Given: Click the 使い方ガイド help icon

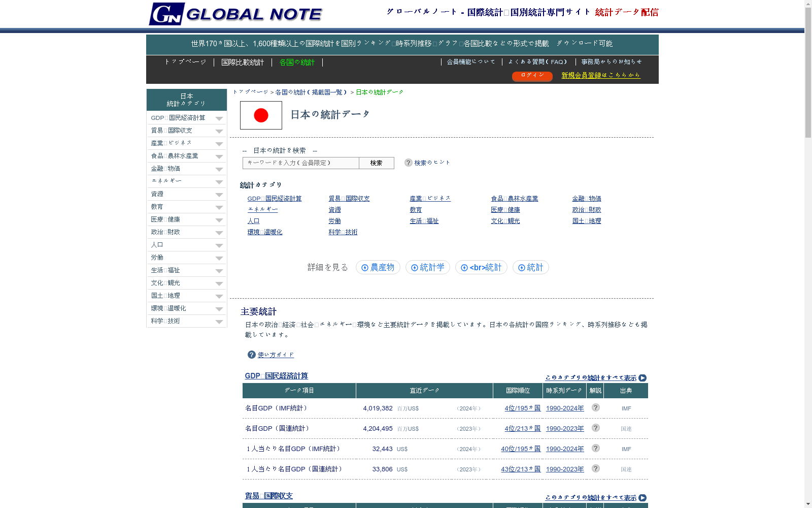Looking at the screenshot, I should (251, 355).
